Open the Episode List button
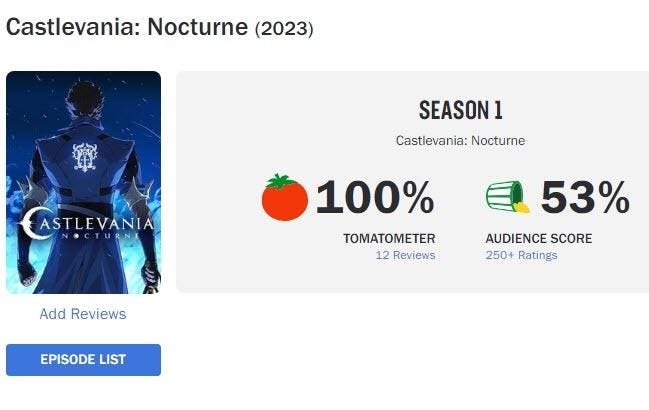 pos(83,360)
